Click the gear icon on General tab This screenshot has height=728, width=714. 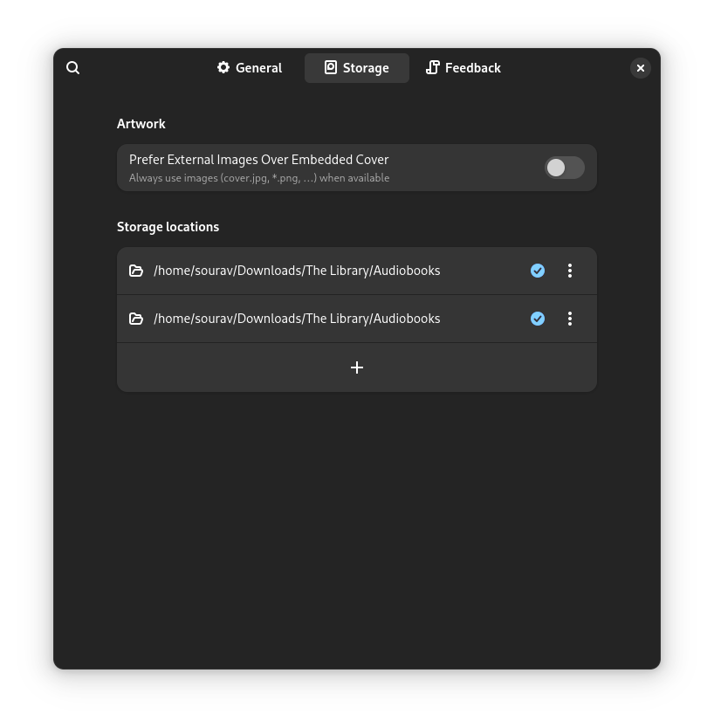click(223, 67)
